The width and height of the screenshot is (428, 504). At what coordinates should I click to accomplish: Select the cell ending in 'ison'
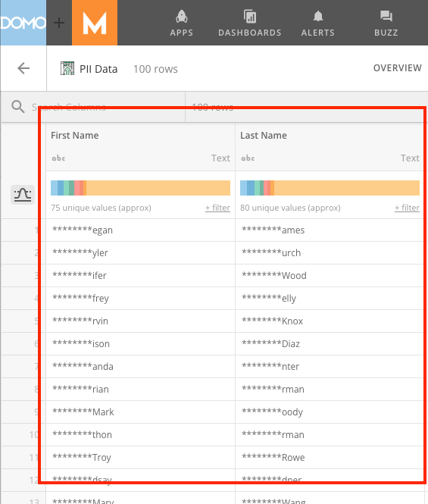coord(140,344)
